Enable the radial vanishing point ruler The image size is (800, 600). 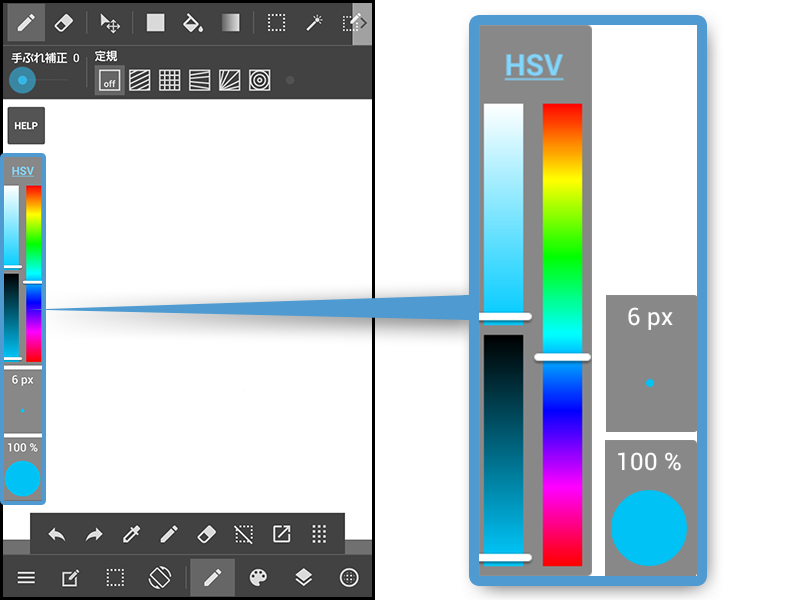coord(230,81)
